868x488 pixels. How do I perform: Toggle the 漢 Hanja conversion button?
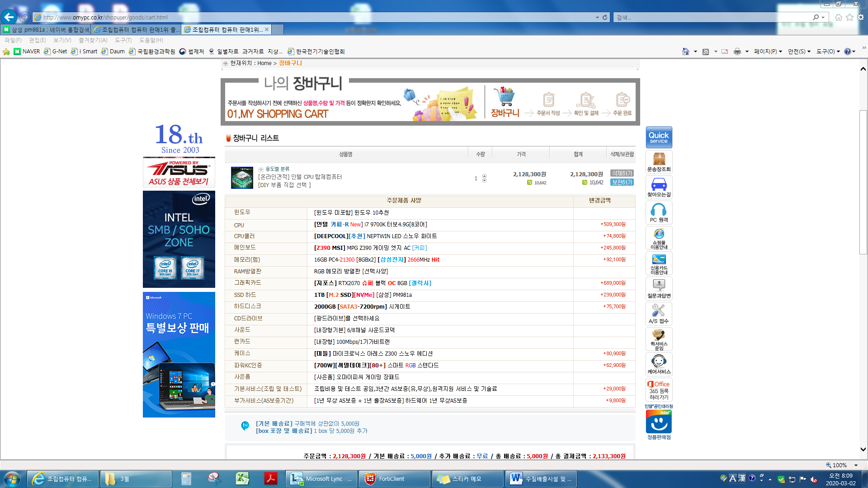click(x=742, y=478)
